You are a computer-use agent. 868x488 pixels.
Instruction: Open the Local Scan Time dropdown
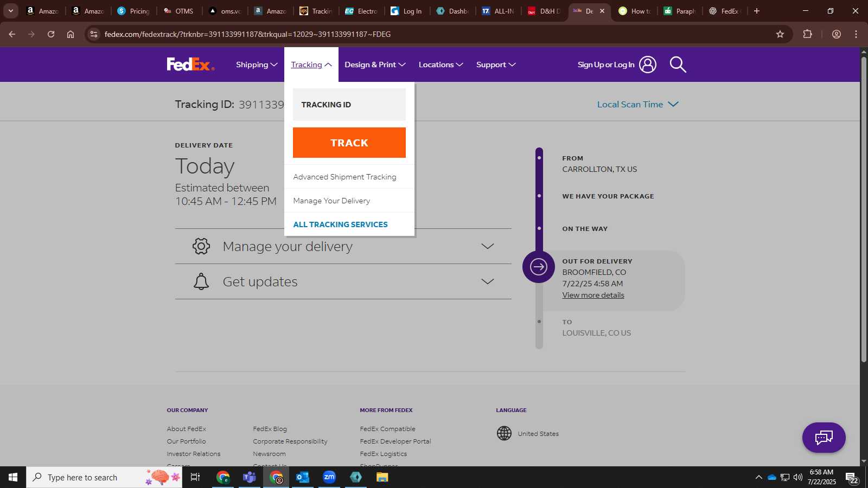click(x=637, y=104)
